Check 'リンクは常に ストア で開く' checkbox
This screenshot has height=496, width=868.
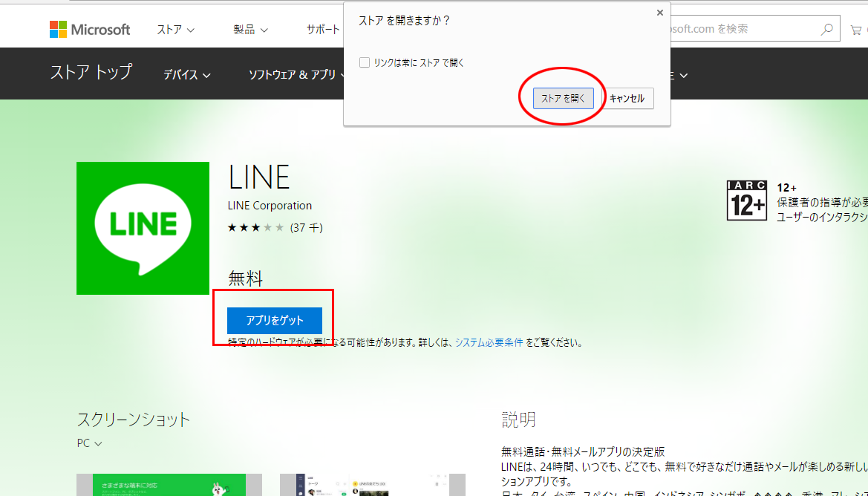(x=365, y=63)
